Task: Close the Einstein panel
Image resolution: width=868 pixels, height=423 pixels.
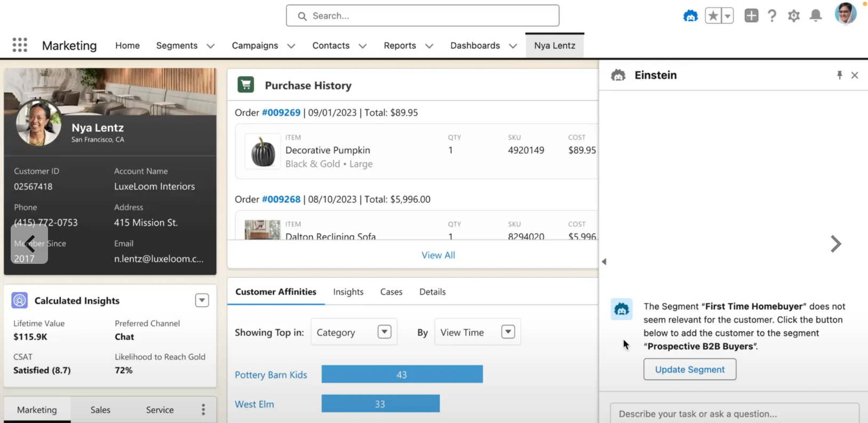Action: coord(855,75)
